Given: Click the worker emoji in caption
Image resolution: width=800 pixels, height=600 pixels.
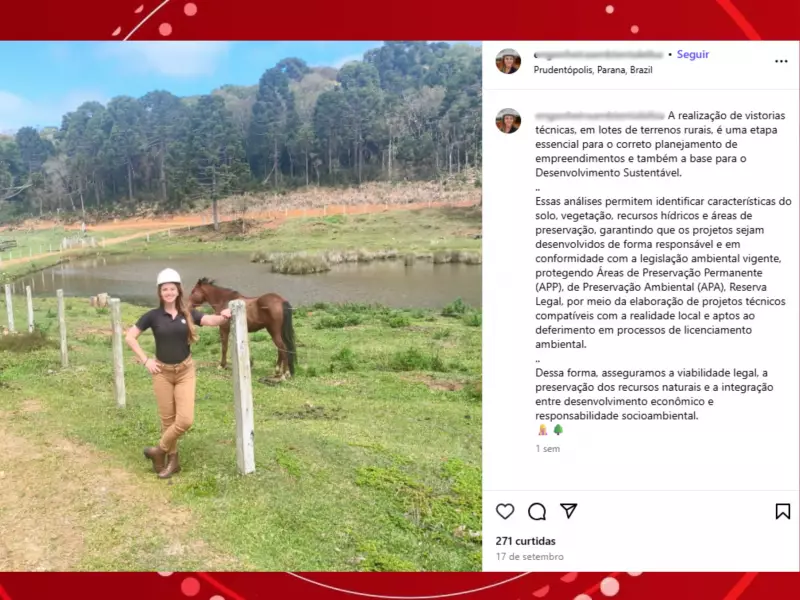Looking at the screenshot, I should 542,430.
